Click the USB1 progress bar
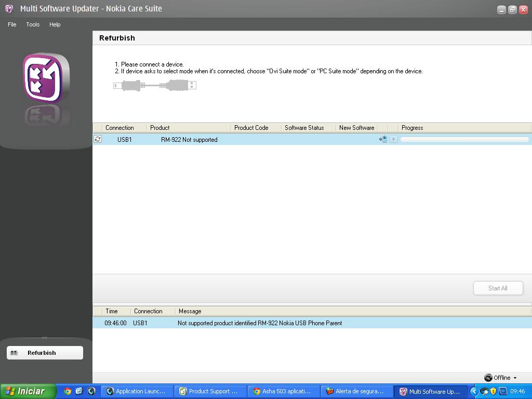Viewport: 532px width, 399px height. click(464, 139)
